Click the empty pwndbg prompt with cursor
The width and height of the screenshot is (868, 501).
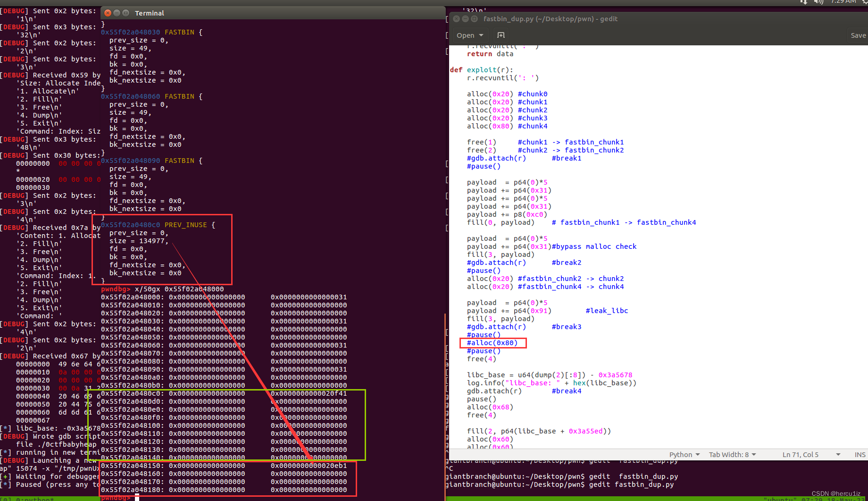[120, 498]
